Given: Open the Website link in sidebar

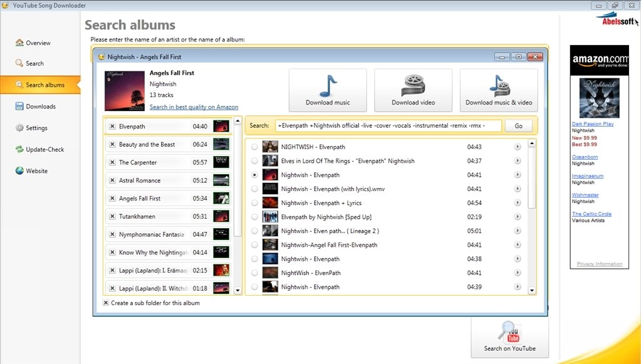Looking at the screenshot, I should pos(31,171).
